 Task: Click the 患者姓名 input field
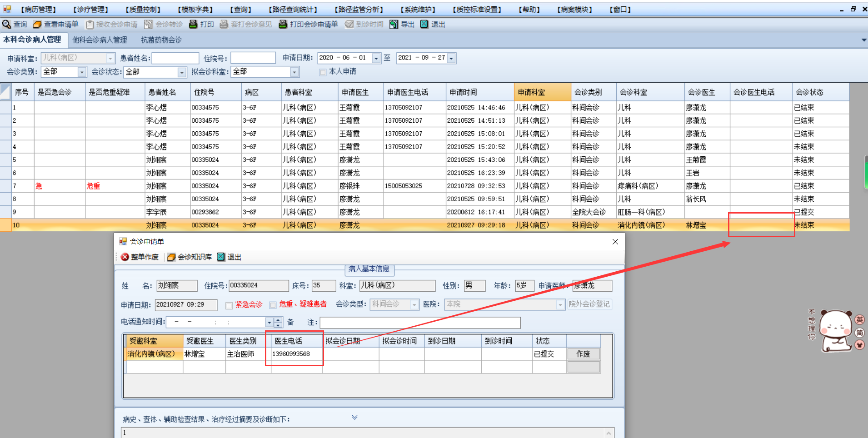pos(175,58)
